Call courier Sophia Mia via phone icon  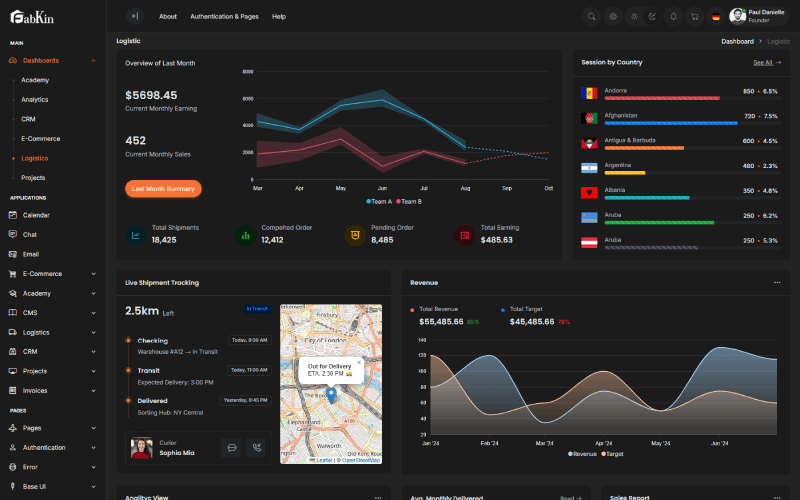click(x=257, y=449)
